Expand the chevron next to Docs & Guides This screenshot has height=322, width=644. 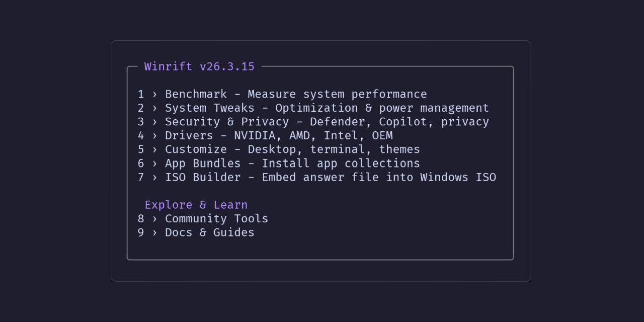click(x=154, y=232)
